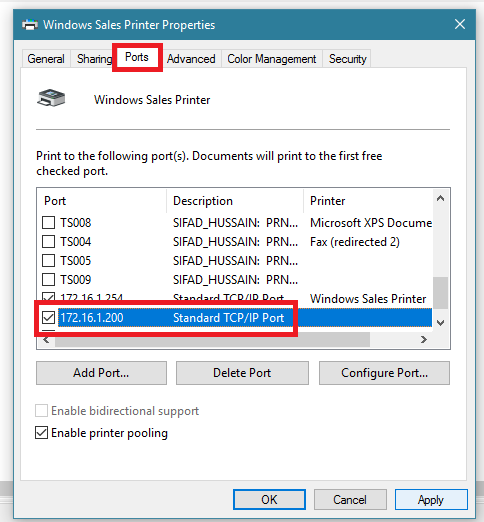Uncheck the 172.16.1.200 port checkbox
The height and width of the screenshot is (522, 484).
click(48, 317)
